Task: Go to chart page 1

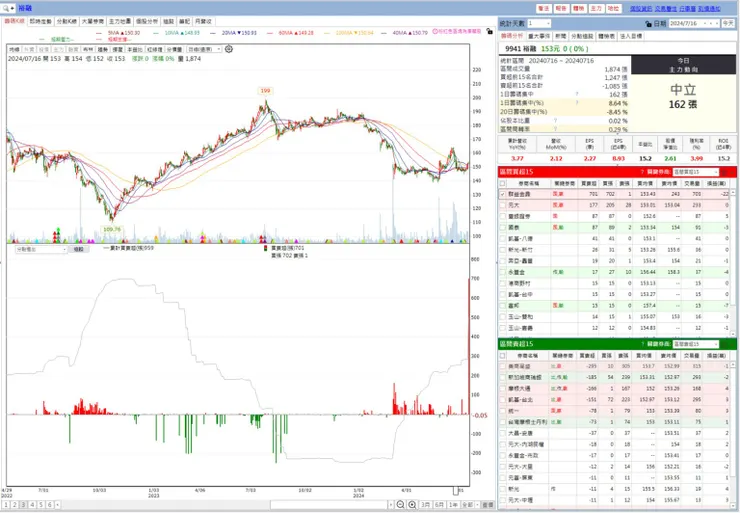Action: pyautogui.click(x=6, y=505)
